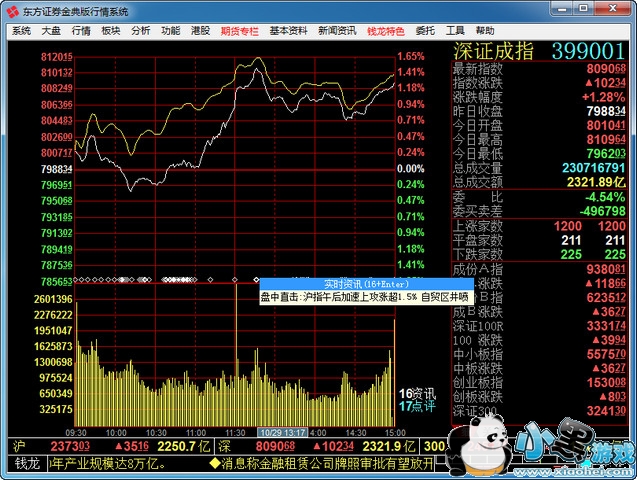
Task: Open the 港股 menu
Action: pyautogui.click(x=201, y=31)
